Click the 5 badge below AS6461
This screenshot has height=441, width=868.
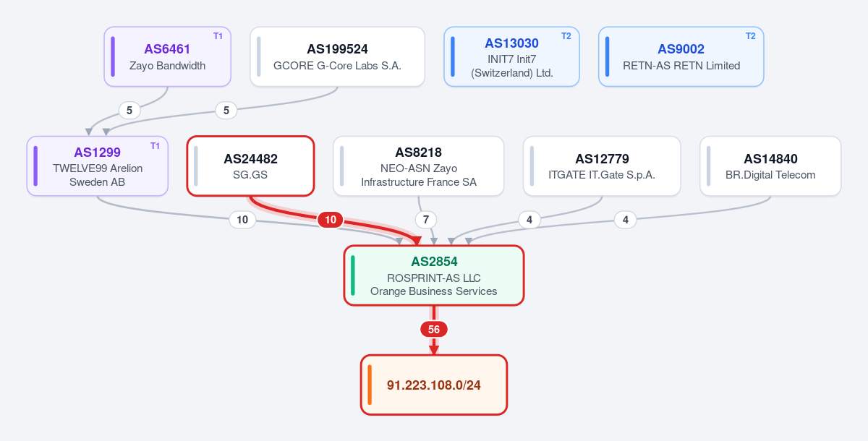[129, 111]
